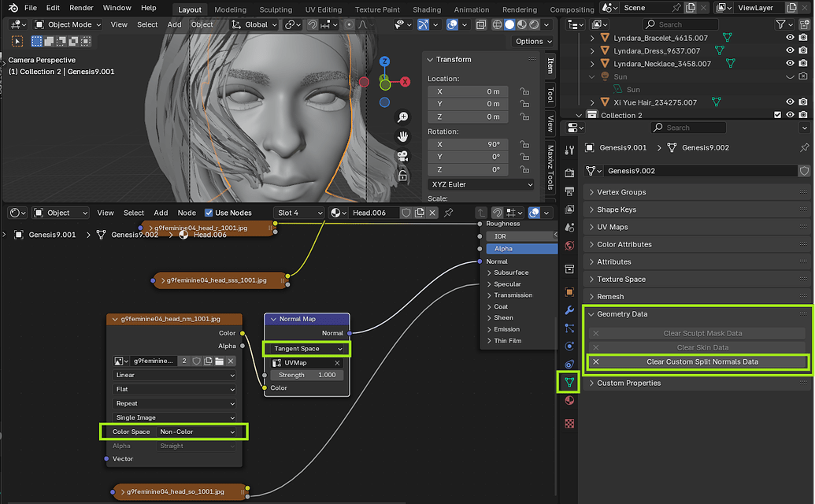Click the Genesis9.002 mesh name field
This screenshot has width=815, height=504.
(x=702, y=170)
